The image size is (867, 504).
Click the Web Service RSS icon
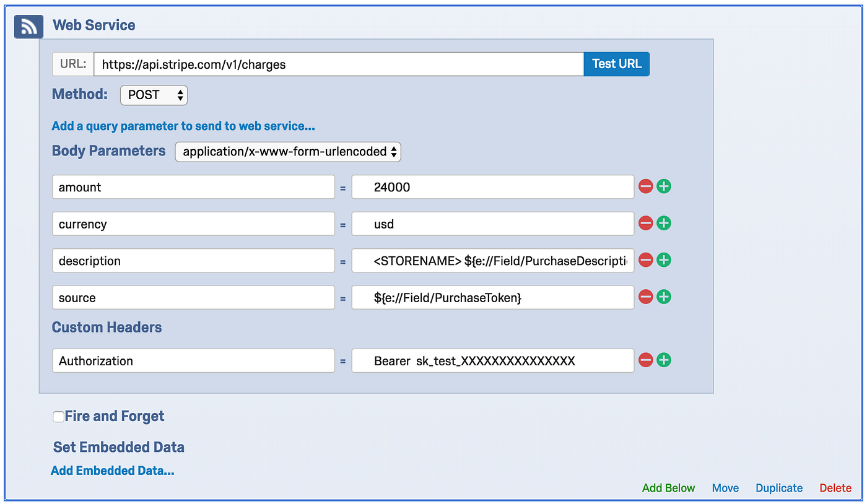pos(28,26)
